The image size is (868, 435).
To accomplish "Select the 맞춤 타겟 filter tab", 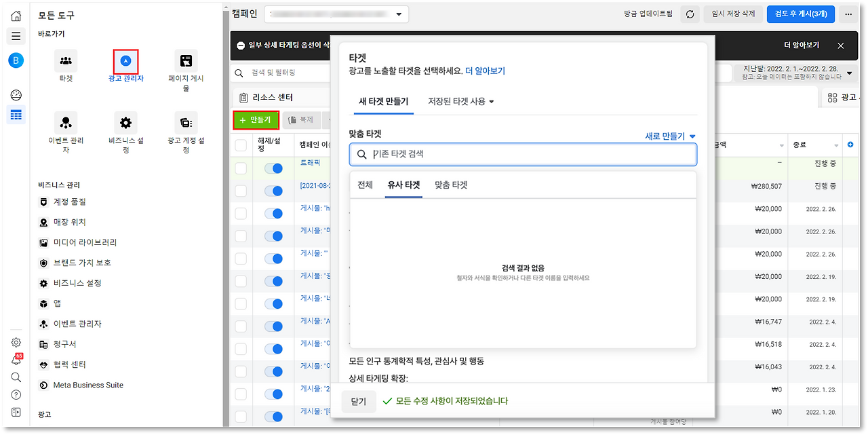I will coord(451,185).
